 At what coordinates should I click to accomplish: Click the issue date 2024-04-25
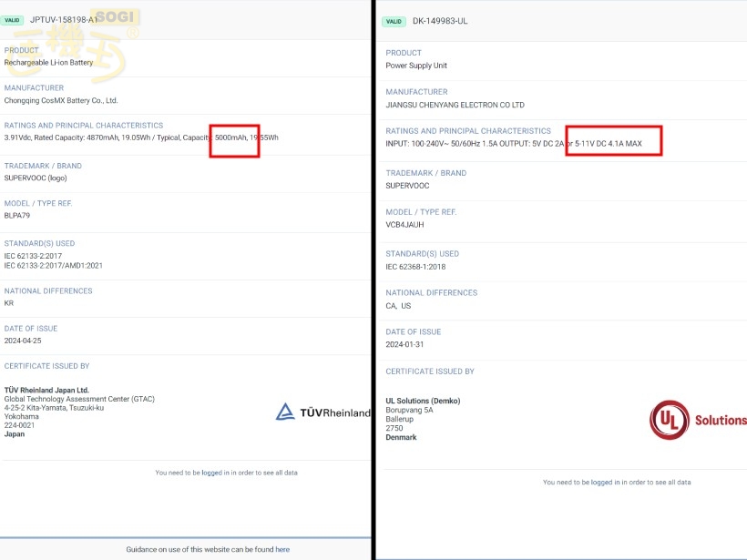tap(23, 341)
